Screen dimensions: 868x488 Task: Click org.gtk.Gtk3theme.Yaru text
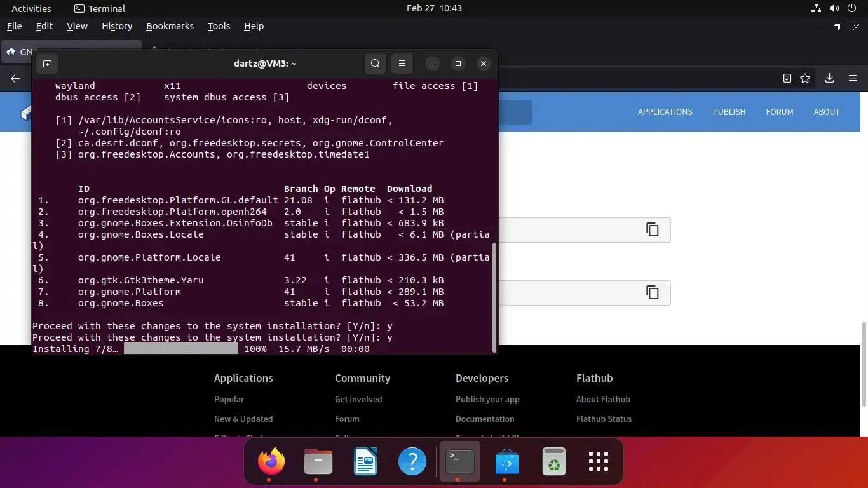(140, 280)
